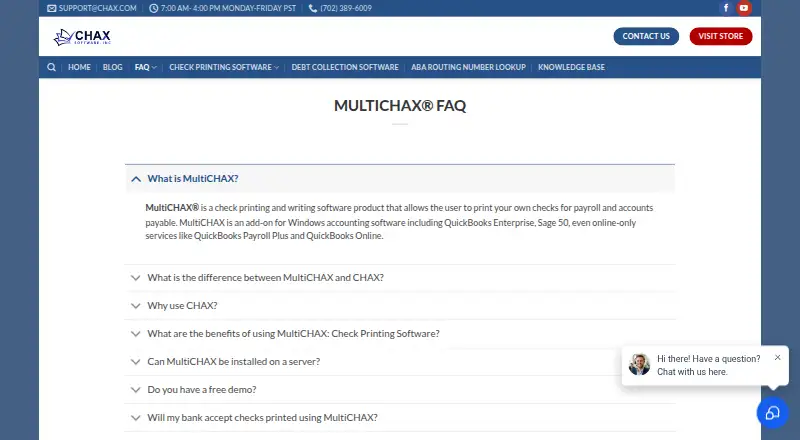This screenshot has width=800, height=440.
Task: Open ABA ROUTING NUMBER LOOKUP page
Action: pos(468,67)
